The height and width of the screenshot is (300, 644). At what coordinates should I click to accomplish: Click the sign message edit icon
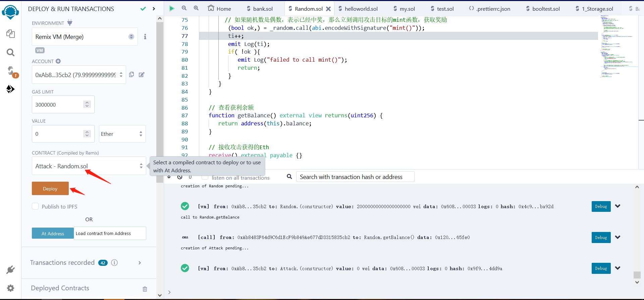pos(142,74)
